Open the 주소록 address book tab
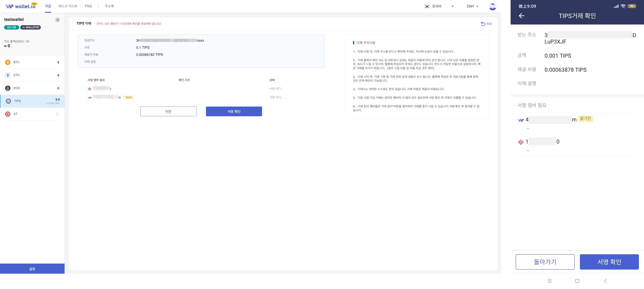 point(109,6)
